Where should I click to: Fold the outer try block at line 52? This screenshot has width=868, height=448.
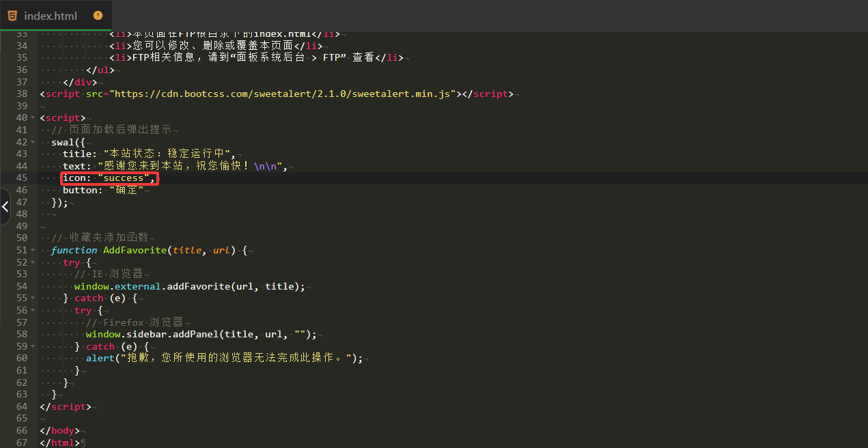[x=34, y=262]
